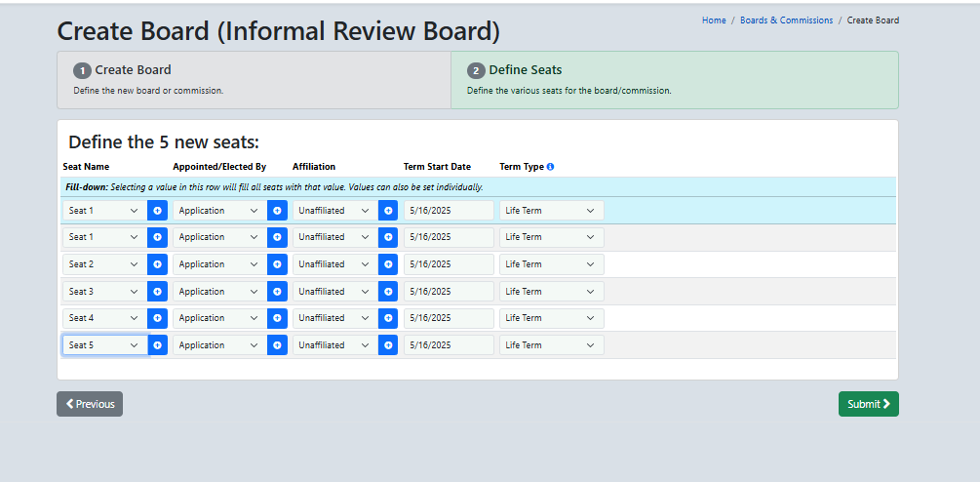The width and height of the screenshot is (980, 482).
Task: Add a new affiliation in Seat 2 row
Action: (388, 264)
